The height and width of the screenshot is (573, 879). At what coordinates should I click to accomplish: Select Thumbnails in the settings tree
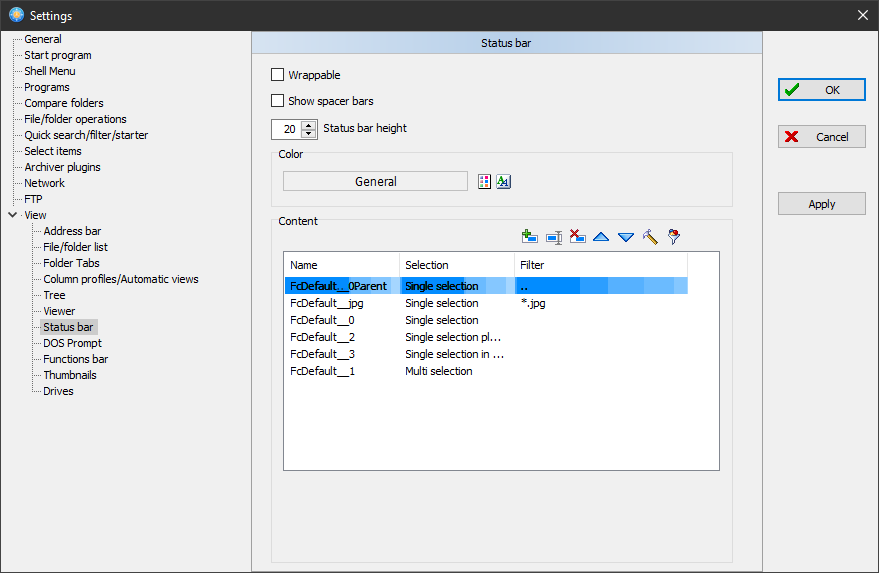click(x=70, y=375)
